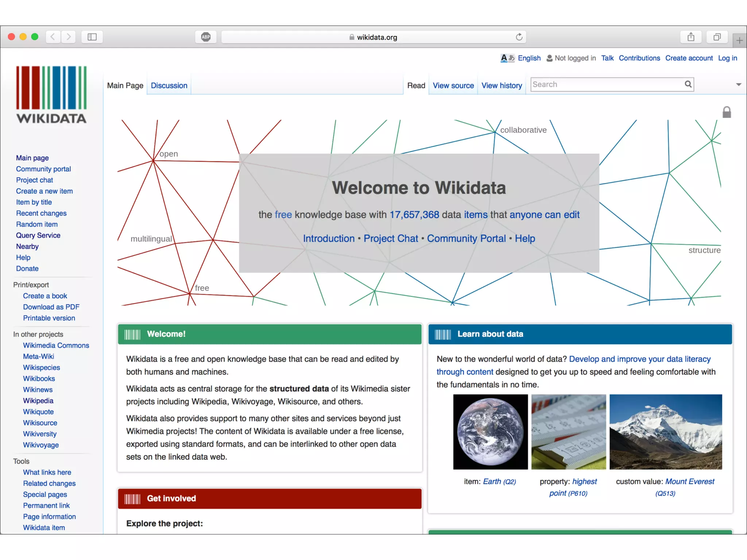The image size is (747, 560).
Task: Click the search magnifier icon
Action: point(688,84)
